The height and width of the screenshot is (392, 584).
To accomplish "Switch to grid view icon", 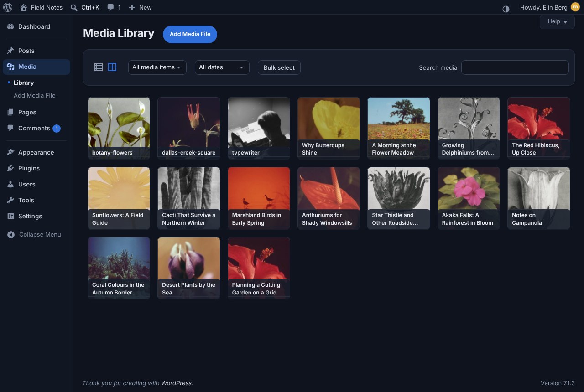I will 112,67.
